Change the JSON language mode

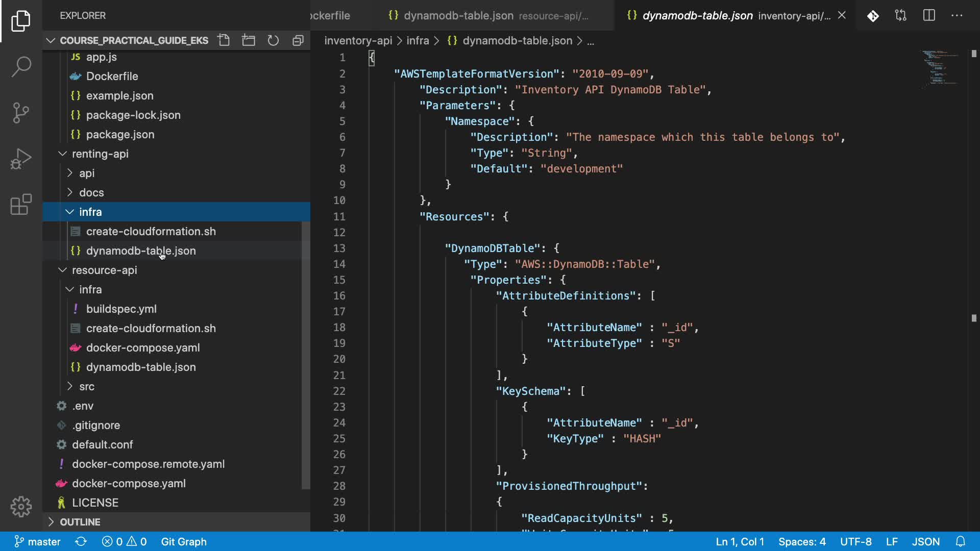[x=925, y=541]
